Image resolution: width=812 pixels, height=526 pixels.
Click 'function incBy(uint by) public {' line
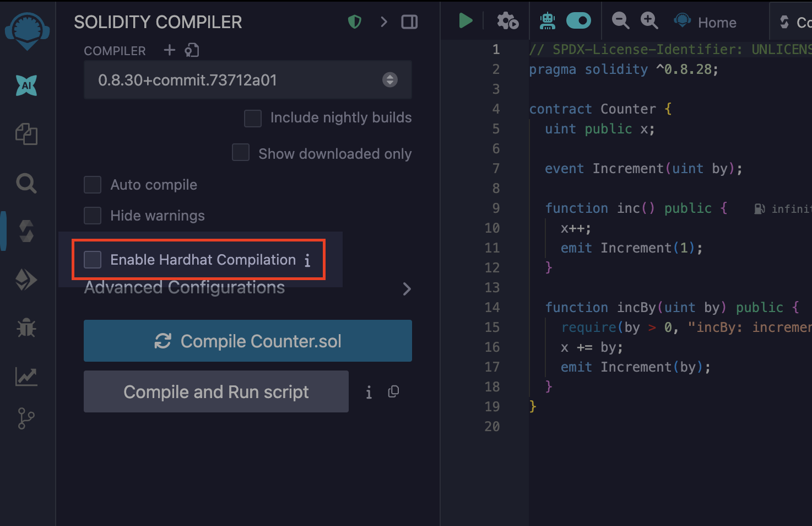[x=672, y=308]
